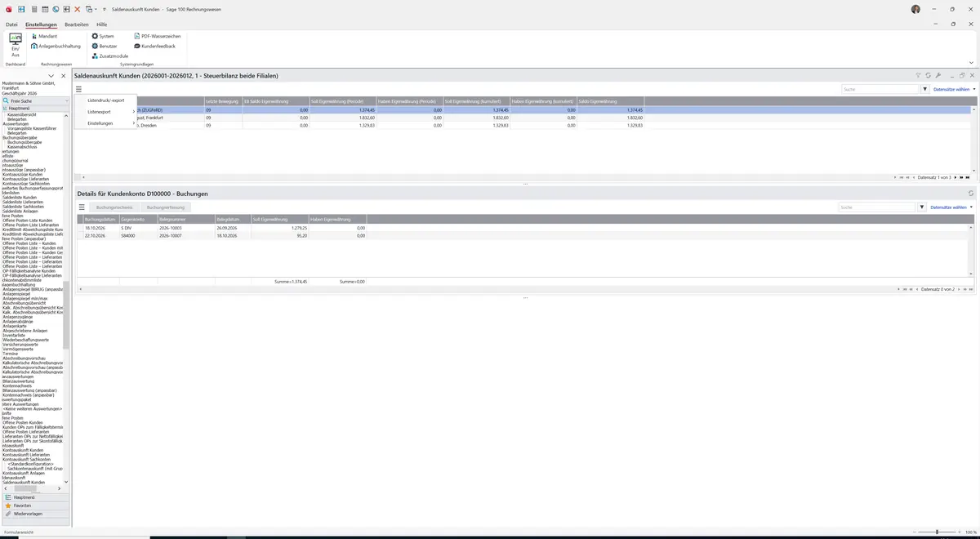
Task: Open Benutzer settings in the ribbon
Action: point(105,46)
